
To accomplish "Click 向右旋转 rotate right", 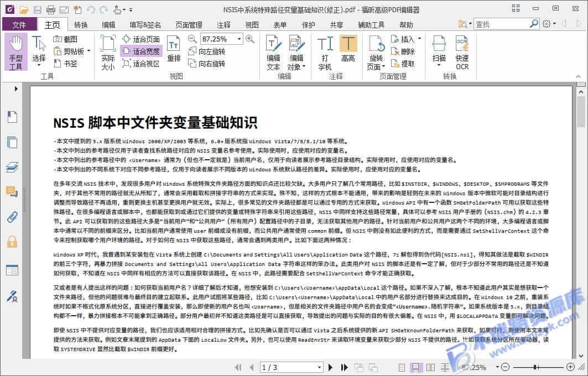I will coord(207,64).
